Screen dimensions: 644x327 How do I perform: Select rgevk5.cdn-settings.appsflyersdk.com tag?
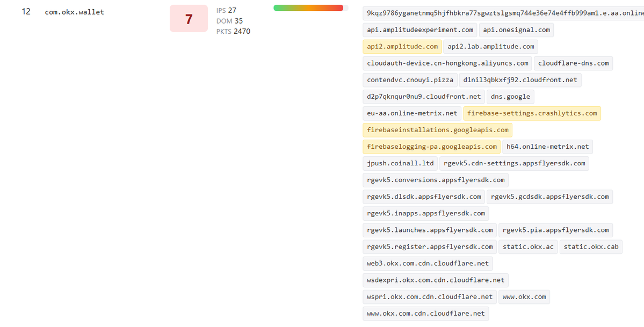point(514,163)
